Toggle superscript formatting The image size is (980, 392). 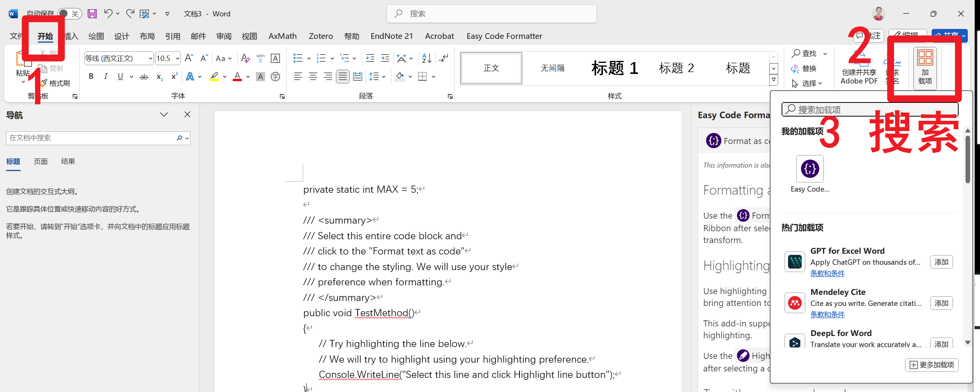[174, 77]
